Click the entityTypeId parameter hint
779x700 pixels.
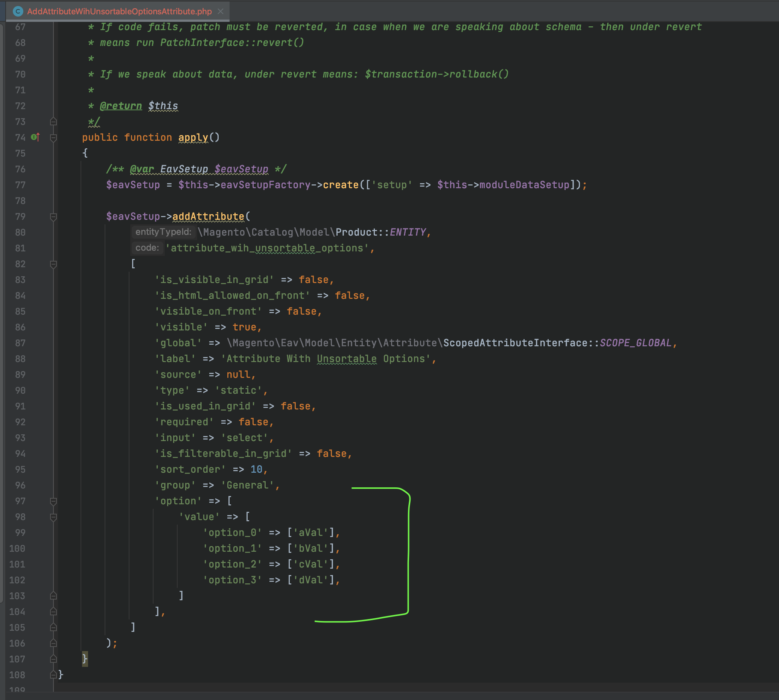[x=163, y=232]
